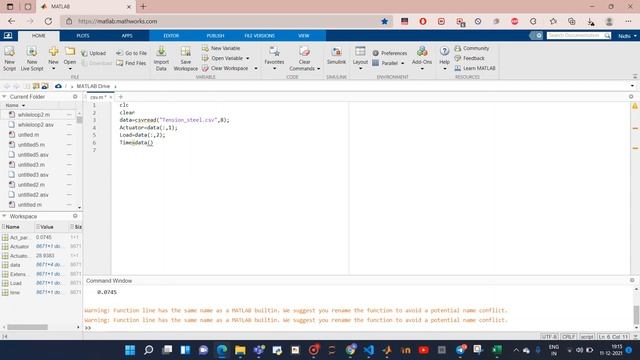
Task: Switch to the EDITOR tab
Action: [171, 36]
